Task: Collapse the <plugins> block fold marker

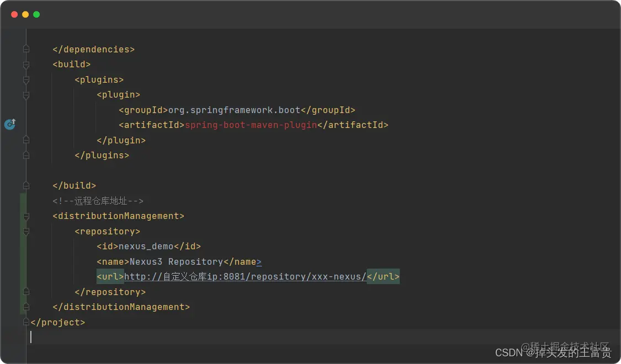Action: [26, 79]
